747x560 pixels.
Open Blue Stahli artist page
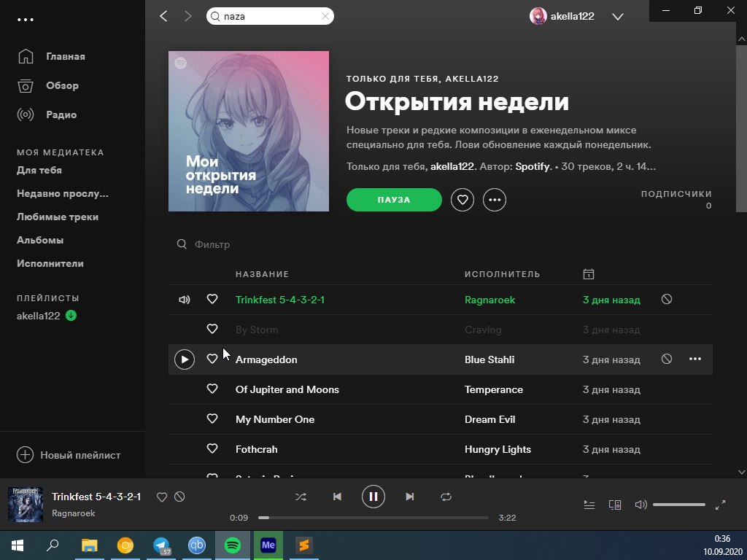pyautogui.click(x=489, y=359)
